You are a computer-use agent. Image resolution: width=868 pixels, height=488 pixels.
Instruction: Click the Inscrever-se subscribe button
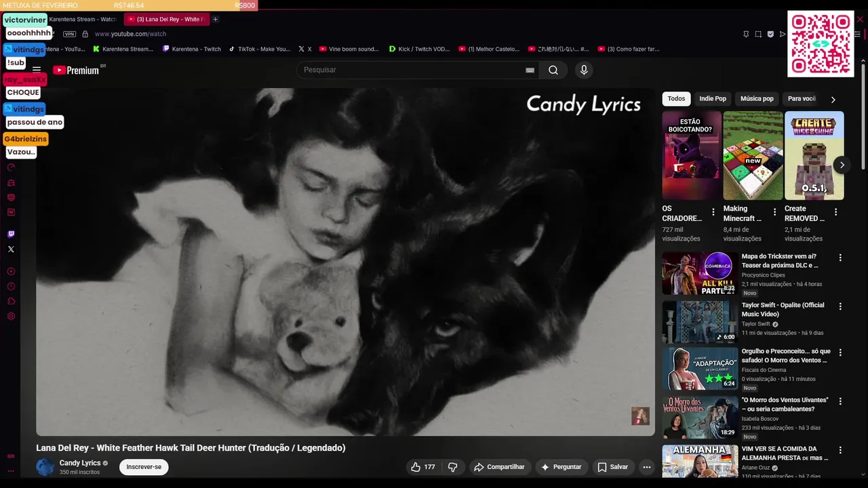(x=144, y=467)
